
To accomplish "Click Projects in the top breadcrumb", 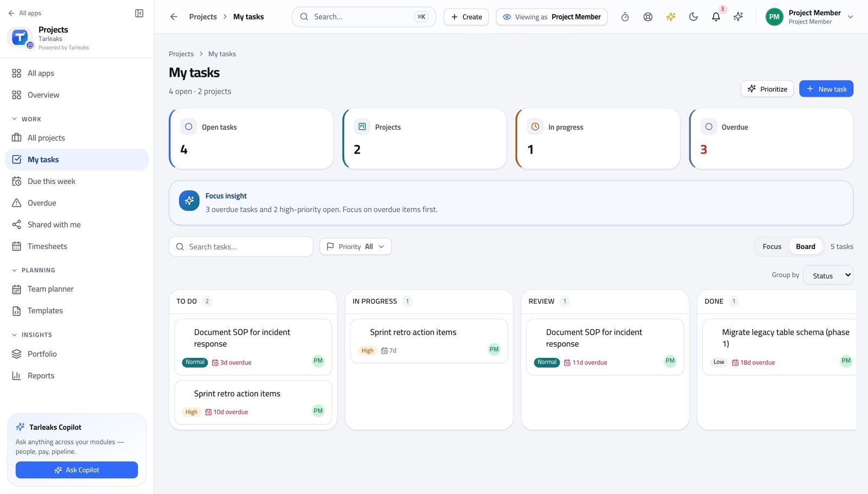I will (x=203, y=17).
